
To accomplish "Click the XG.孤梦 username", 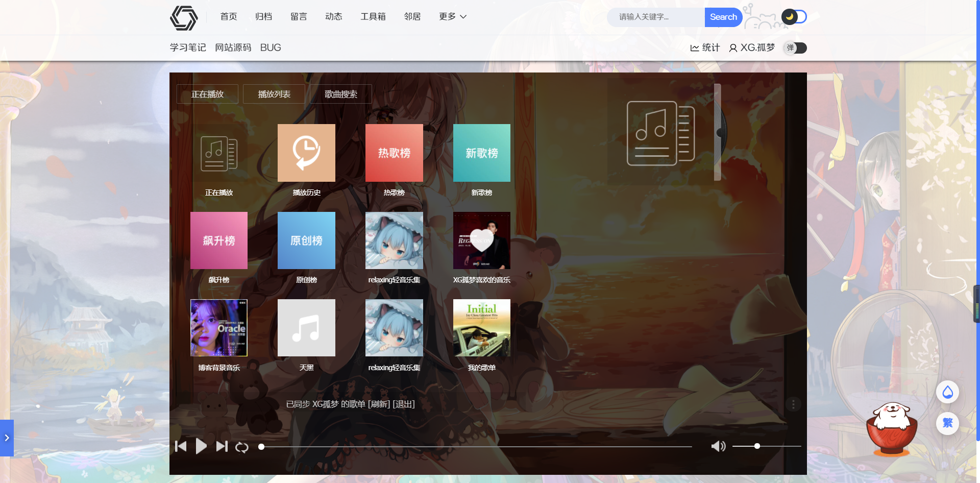I will click(757, 47).
